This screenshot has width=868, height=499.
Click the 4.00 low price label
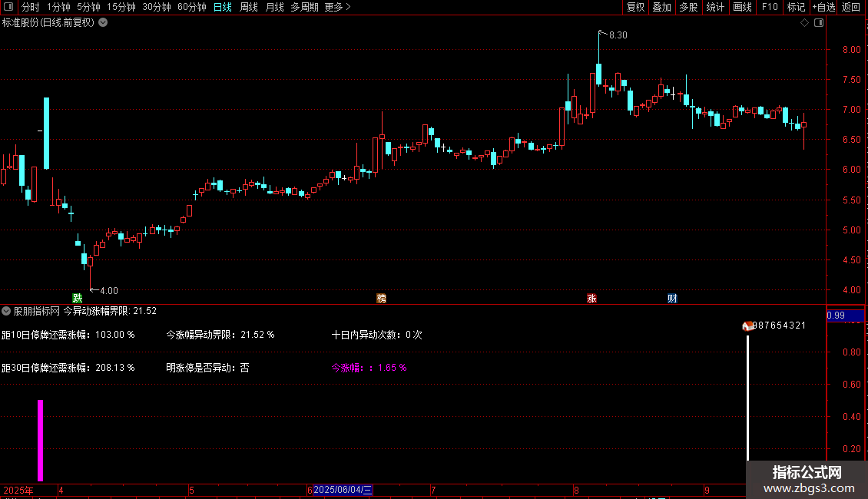(108, 290)
